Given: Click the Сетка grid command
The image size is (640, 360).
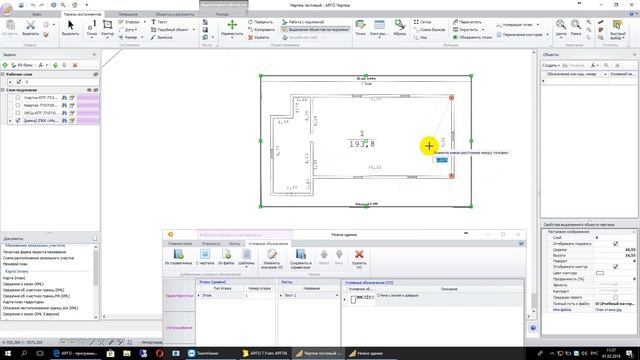Looking at the screenshot, I should click(x=422, y=22).
